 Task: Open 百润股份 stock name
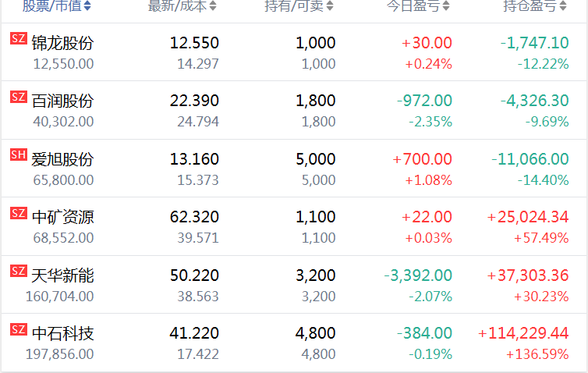coord(62,101)
